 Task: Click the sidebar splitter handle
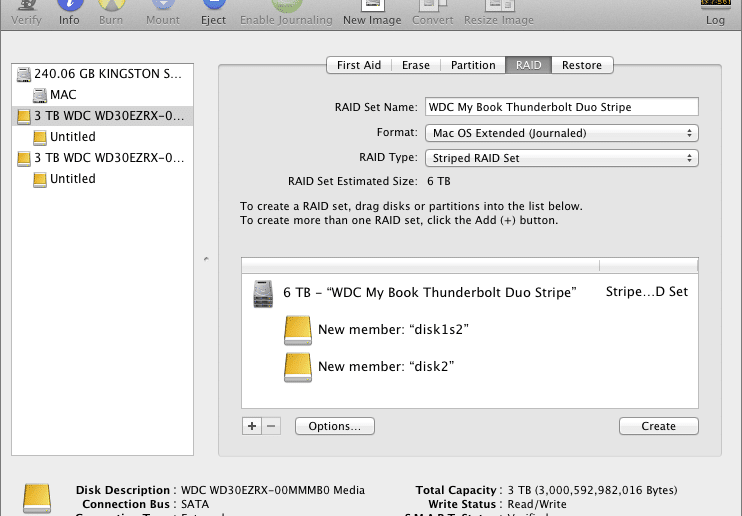(x=206, y=259)
